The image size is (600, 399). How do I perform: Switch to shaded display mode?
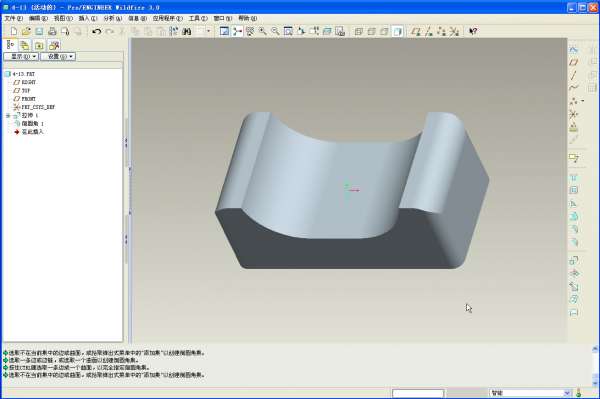click(398, 31)
